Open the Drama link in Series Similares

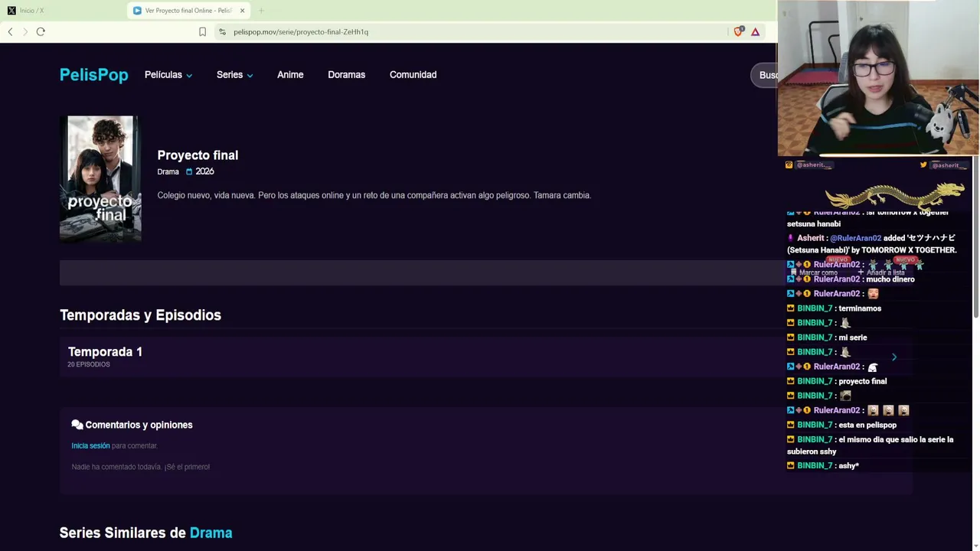click(x=211, y=533)
